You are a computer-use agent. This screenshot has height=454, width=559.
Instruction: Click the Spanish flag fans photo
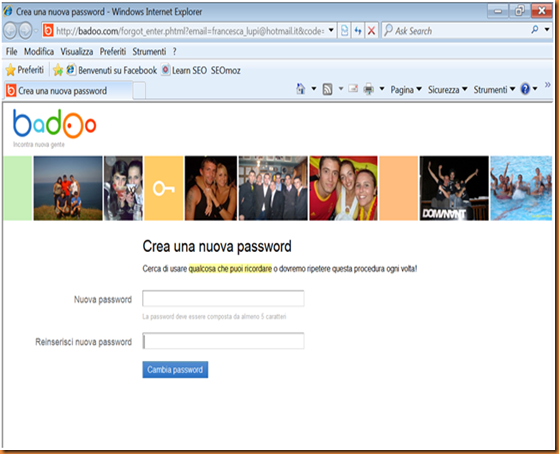(343, 188)
